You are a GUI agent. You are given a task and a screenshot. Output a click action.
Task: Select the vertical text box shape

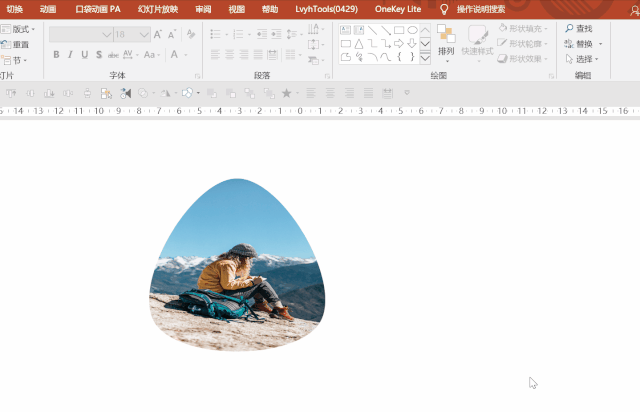pos(359,30)
